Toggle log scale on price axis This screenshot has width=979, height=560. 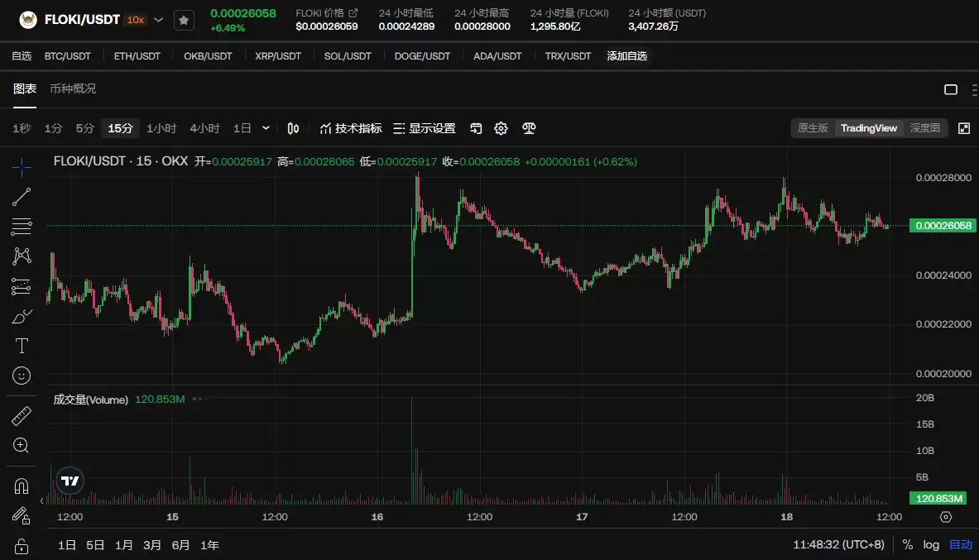coord(931,545)
